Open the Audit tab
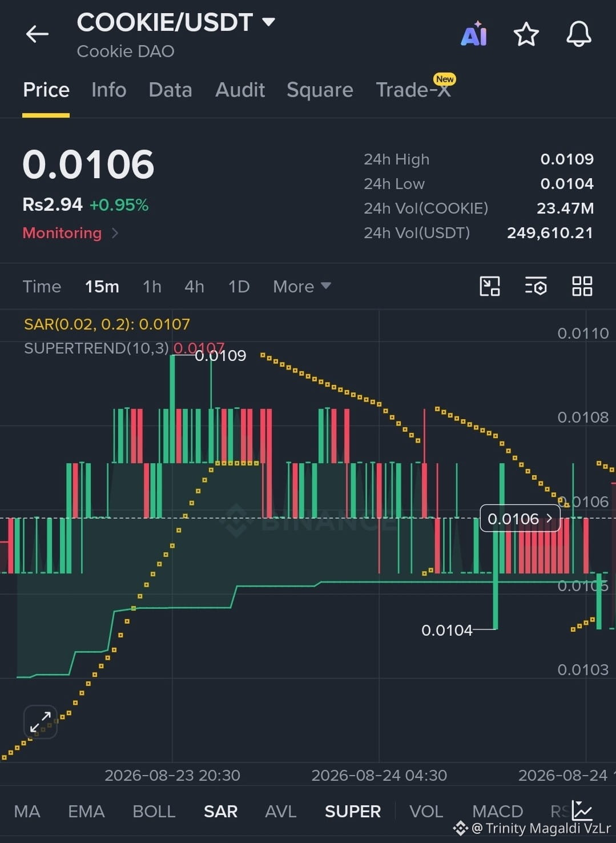Image resolution: width=616 pixels, height=843 pixels. tap(240, 90)
